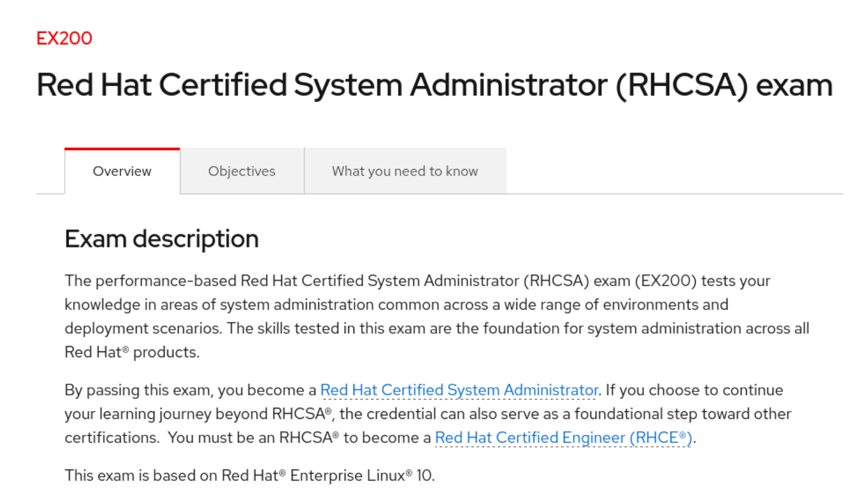
Task: Open the Red Hat Certified Engineer (RHCE) link
Action: tap(564, 438)
